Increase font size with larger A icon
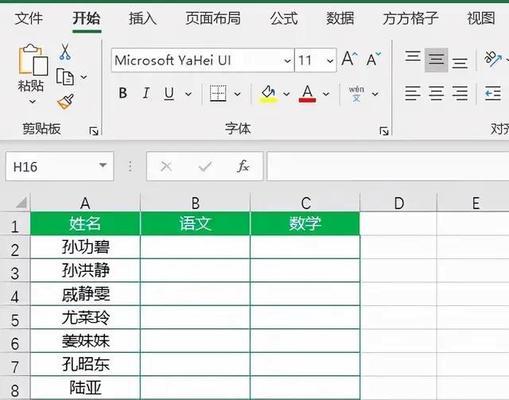This screenshot has width=509, height=400. coord(349,59)
